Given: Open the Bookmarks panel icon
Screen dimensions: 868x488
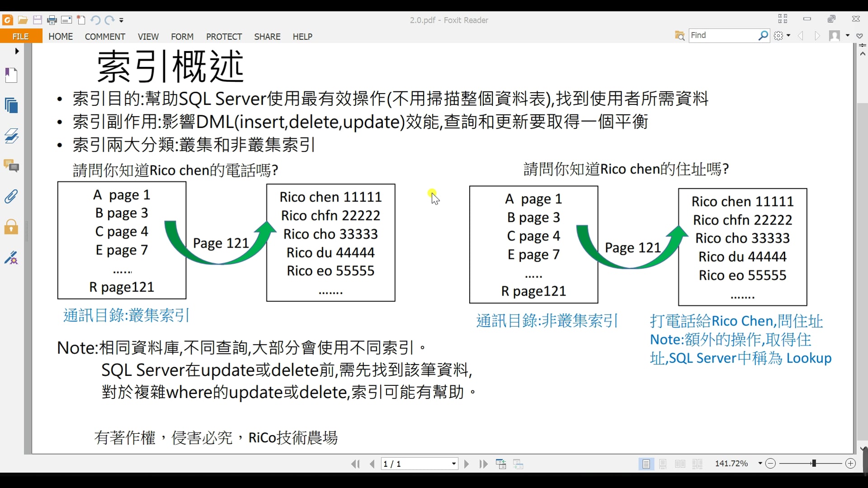Looking at the screenshot, I should point(11,75).
